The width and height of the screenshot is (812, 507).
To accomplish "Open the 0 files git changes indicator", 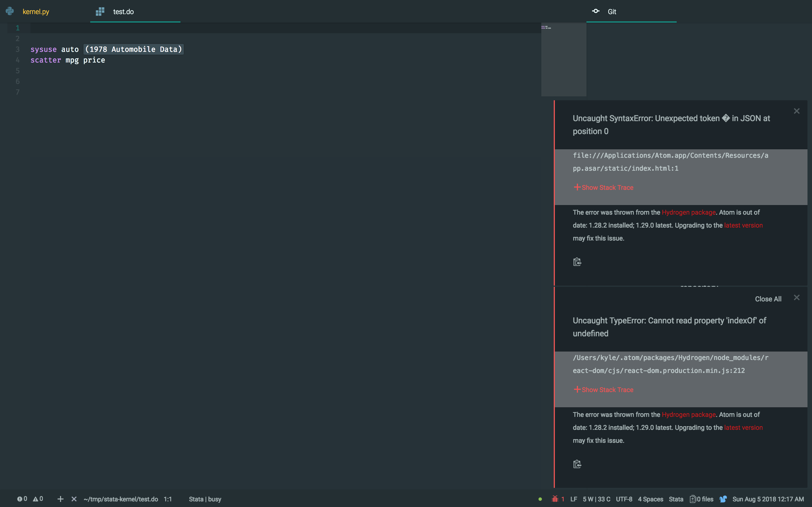I will point(701,499).
